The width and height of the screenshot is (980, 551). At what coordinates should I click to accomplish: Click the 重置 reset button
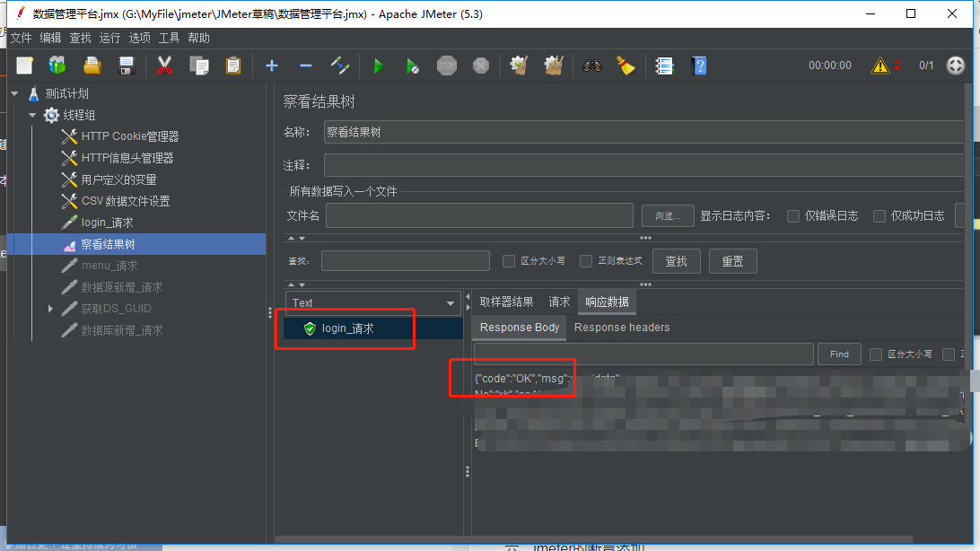[x=732, y=261]
